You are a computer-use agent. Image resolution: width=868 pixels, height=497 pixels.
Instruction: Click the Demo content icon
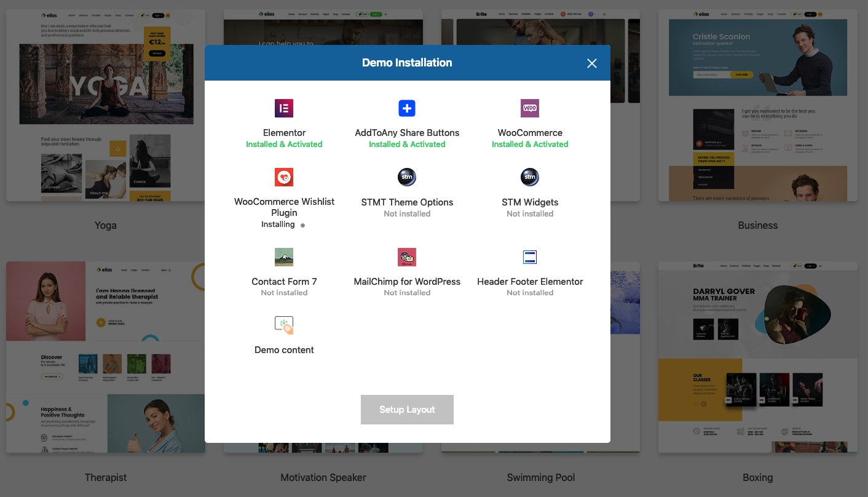[x=284, y=325]
